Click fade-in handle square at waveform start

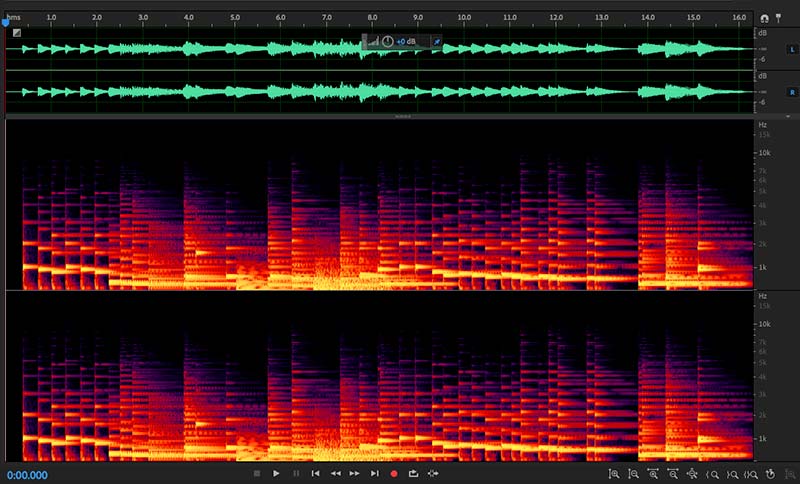(17, 33)
